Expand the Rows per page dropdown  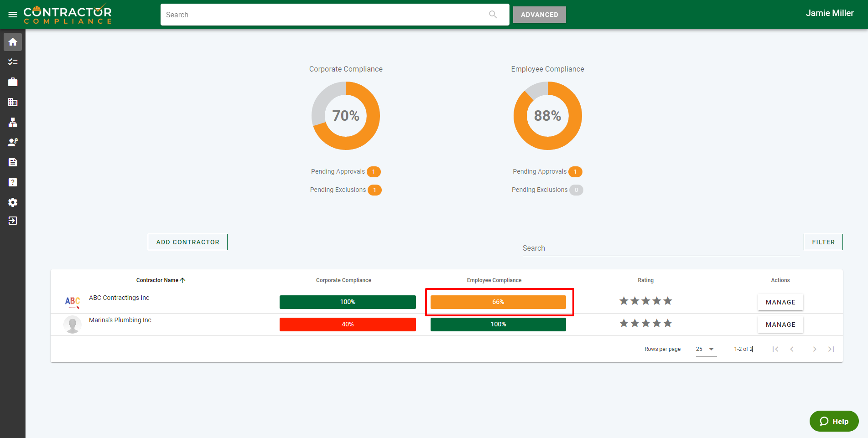tap(706, 349)
